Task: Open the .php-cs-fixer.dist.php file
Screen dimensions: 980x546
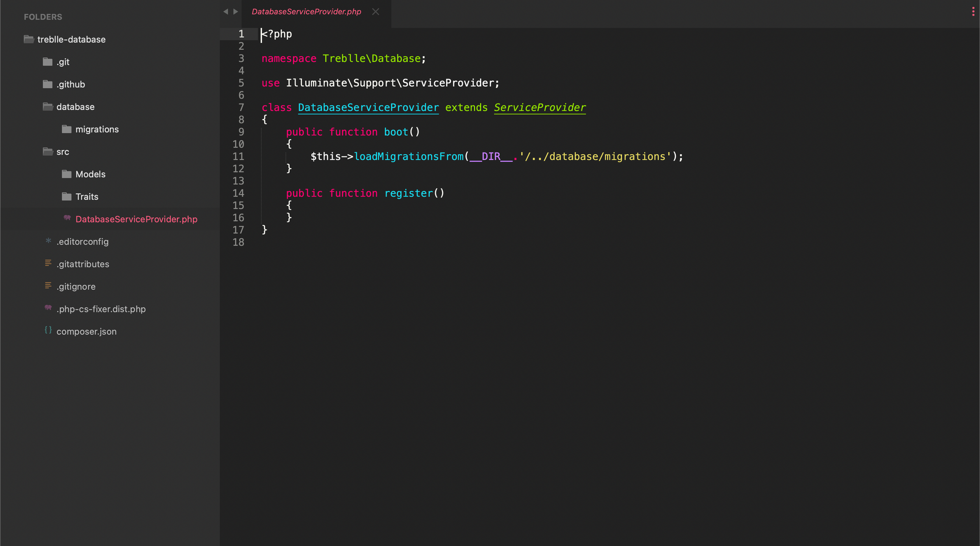Action: (101, 309)
